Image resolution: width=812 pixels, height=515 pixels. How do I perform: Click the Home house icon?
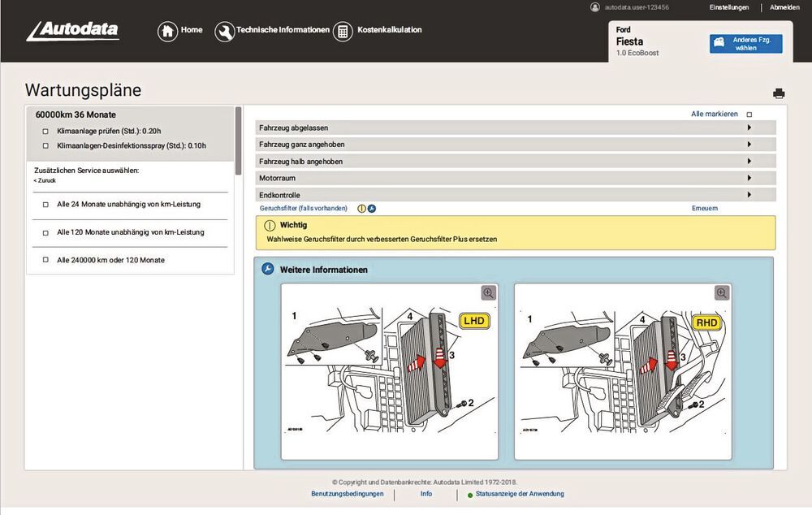pos(167,32)
